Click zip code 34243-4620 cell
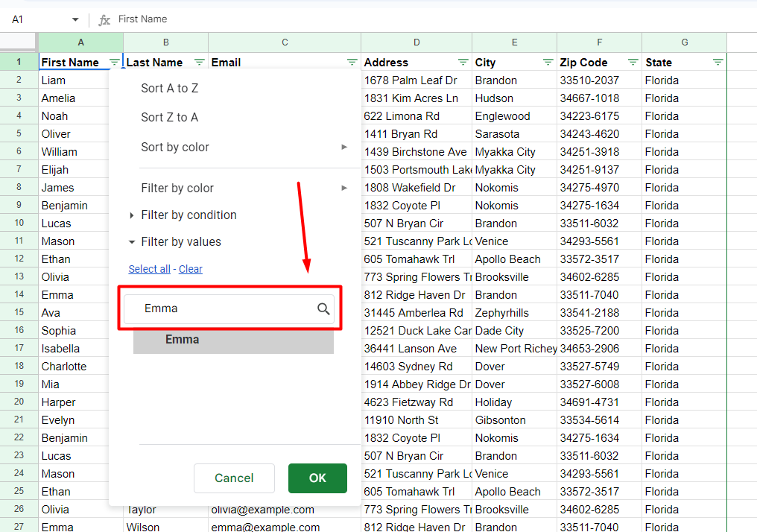 pos(600,133)
